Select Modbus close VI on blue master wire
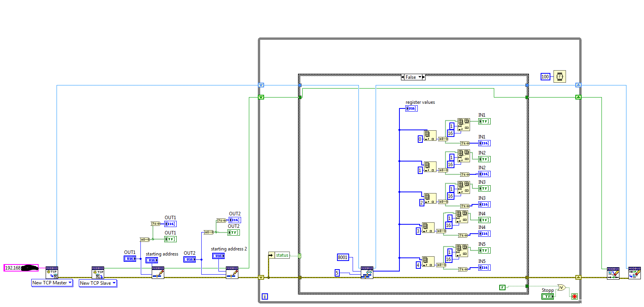 click(x=635, y=273)
